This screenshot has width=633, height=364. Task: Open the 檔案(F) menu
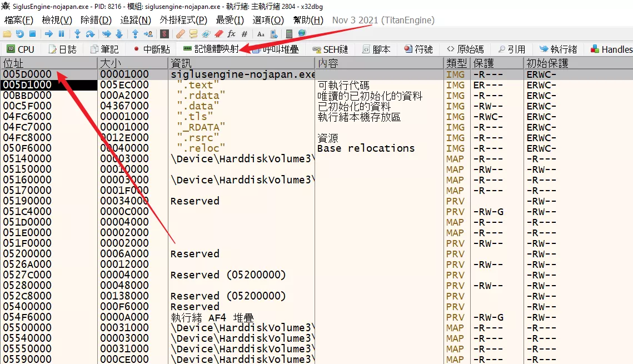[18, 20]
